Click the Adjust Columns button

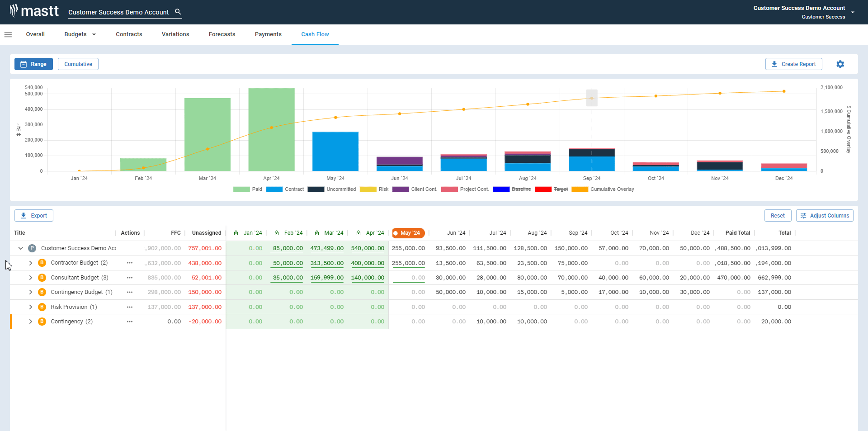tap(824, 216)
